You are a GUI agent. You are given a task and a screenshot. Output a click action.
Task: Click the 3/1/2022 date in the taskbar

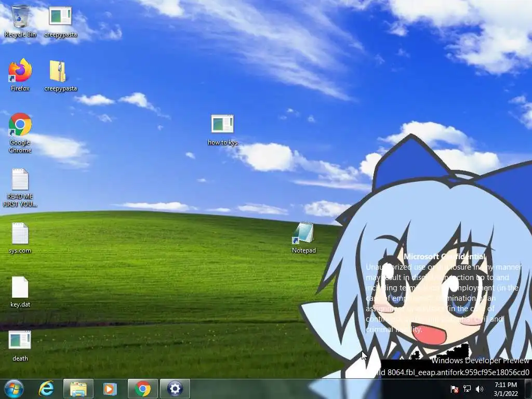coord(506,394)
